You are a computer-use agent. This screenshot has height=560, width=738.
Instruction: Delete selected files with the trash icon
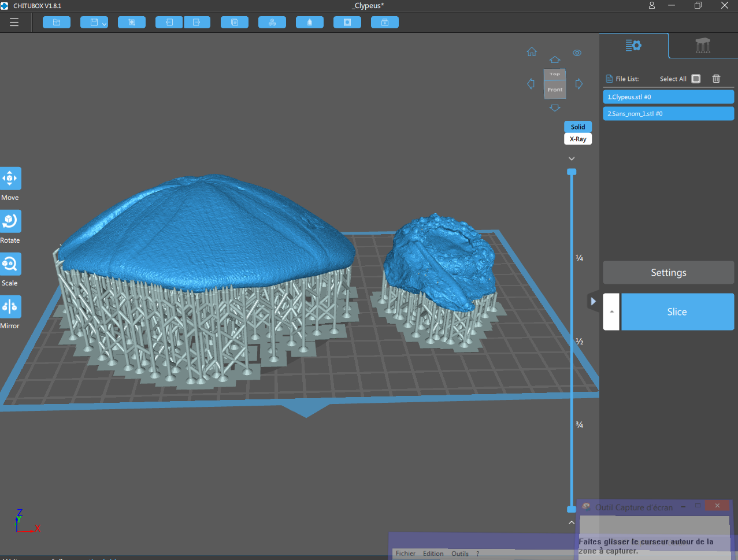(716, 79)
